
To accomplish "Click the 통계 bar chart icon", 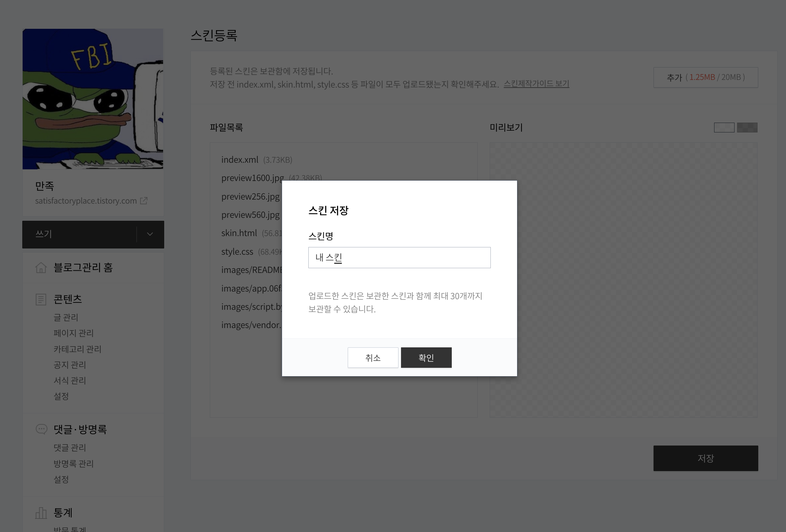I will click(41, 513).
